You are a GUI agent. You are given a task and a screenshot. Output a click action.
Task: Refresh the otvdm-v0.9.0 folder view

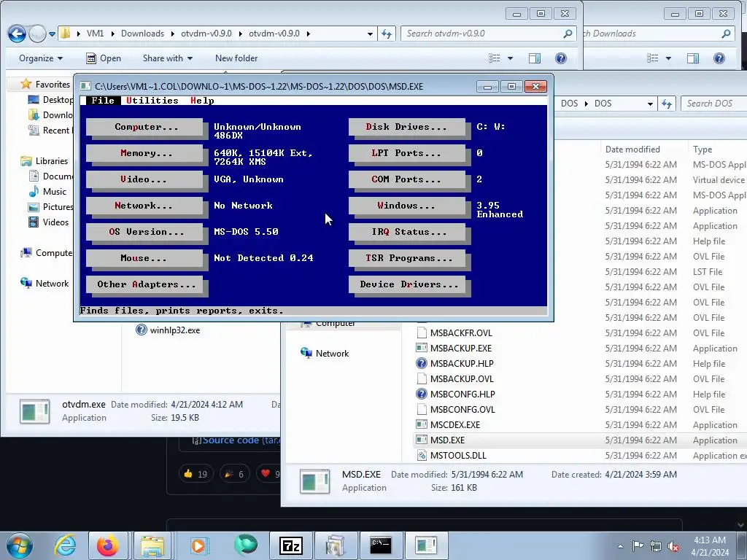coord(387,34)
